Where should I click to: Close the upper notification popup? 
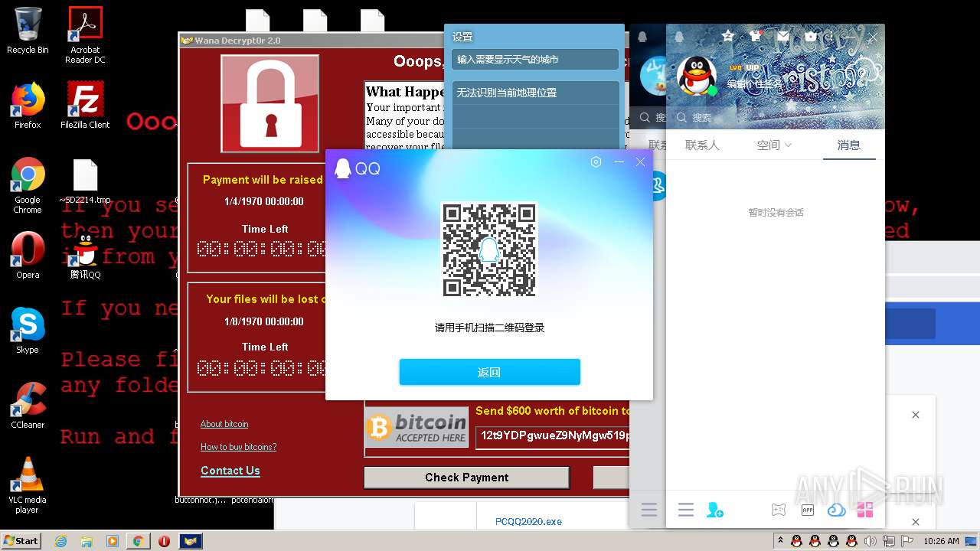[x=915, y=415]
